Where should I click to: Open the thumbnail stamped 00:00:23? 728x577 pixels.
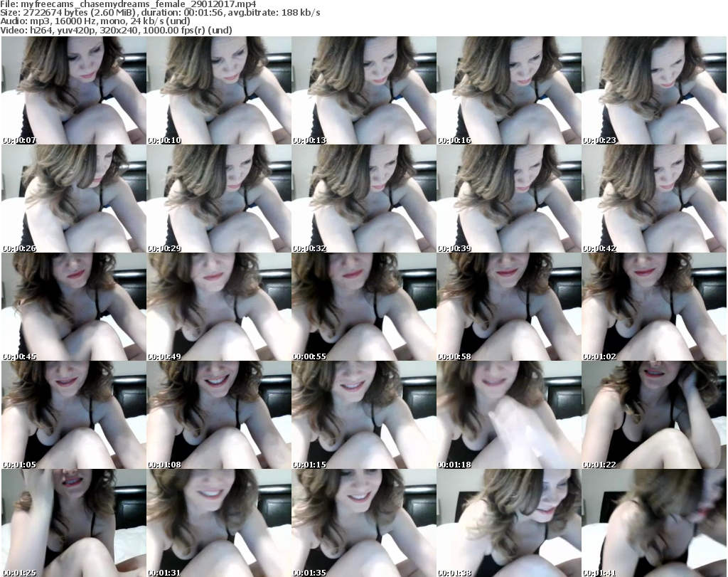tap(654, 90)
